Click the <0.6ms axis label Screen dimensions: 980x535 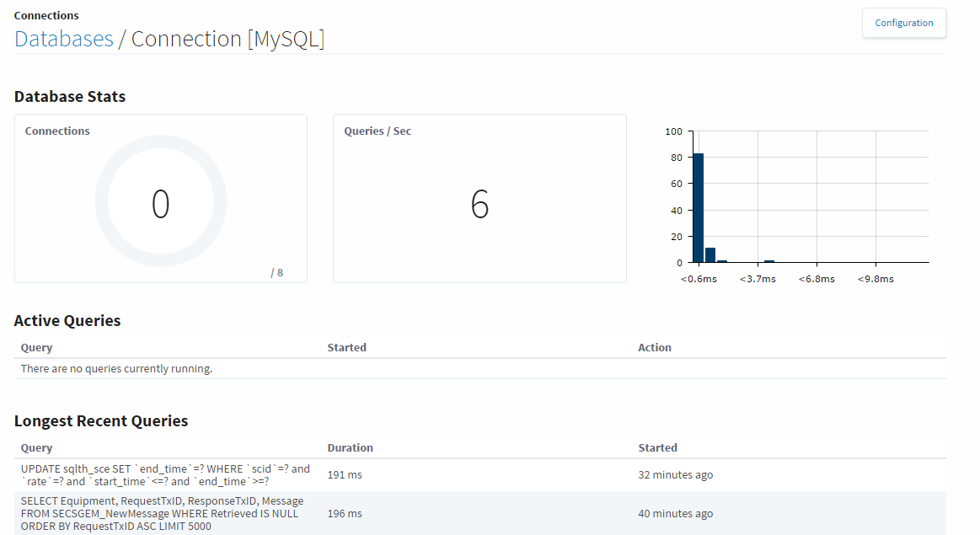(699, 279)
